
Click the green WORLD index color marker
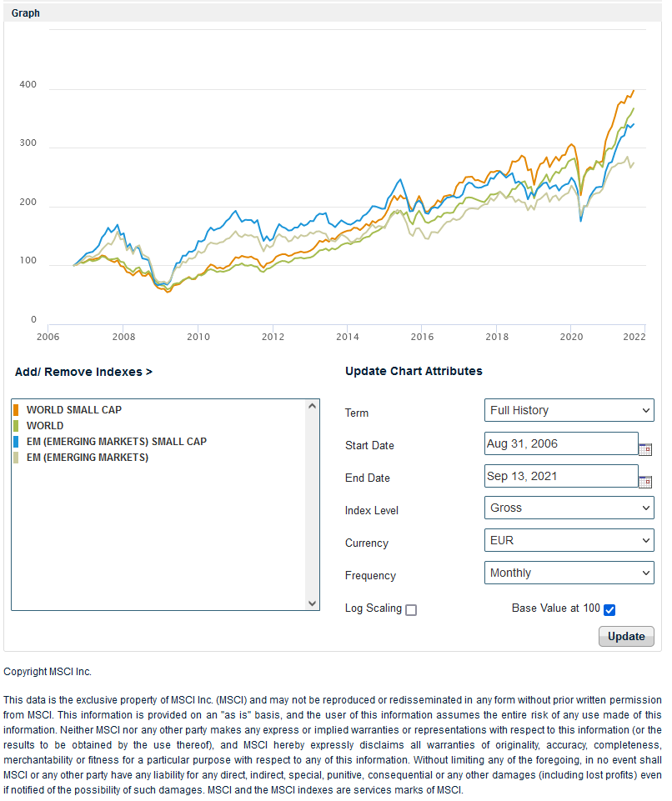16,426
